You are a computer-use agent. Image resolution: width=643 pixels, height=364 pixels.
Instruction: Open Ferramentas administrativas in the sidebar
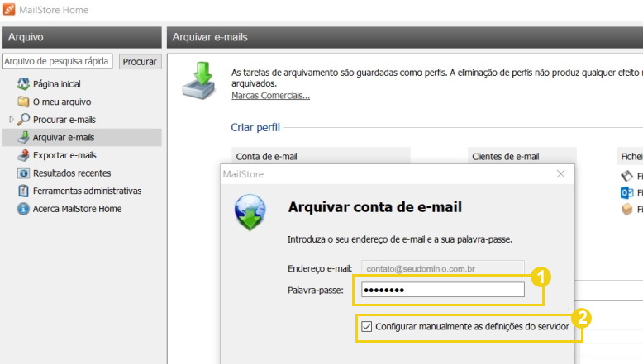tap(87, 191)
